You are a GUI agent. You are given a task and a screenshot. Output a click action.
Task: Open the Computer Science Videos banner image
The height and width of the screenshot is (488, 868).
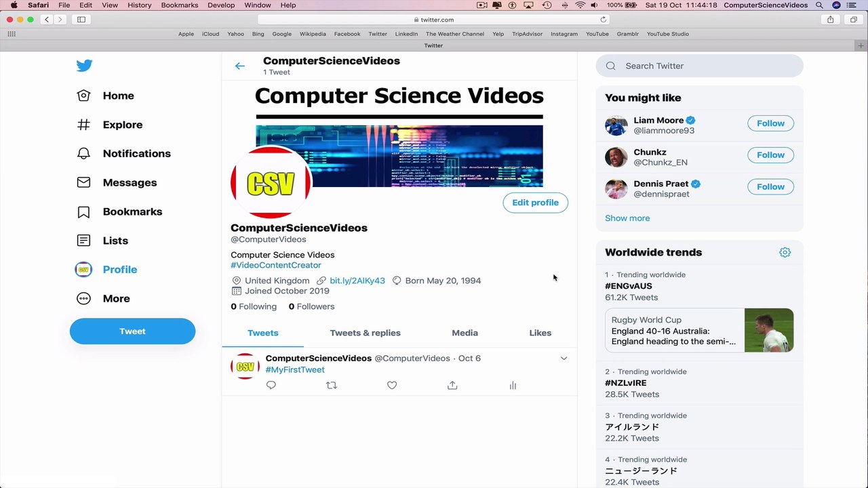[399, 134]
